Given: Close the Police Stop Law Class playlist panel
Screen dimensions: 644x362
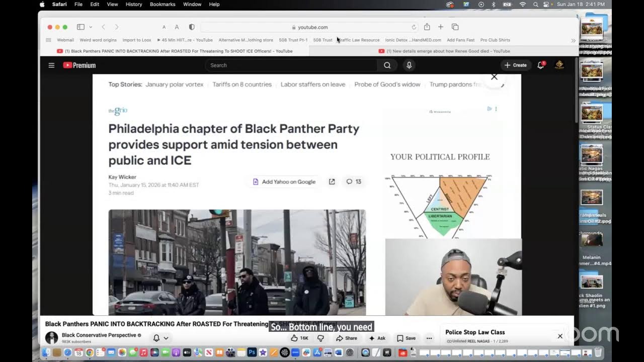Looking at the screenshot, I should click(x=560, y=336).
